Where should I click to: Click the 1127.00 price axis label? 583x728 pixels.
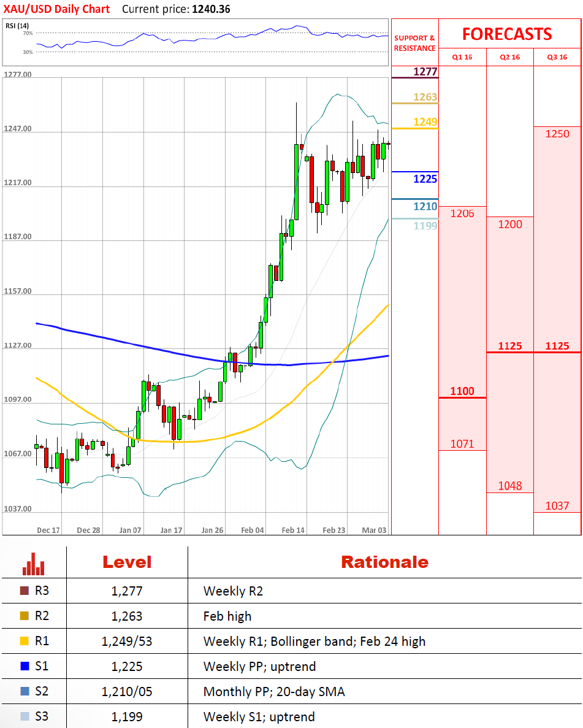click(x=18, y=345)
